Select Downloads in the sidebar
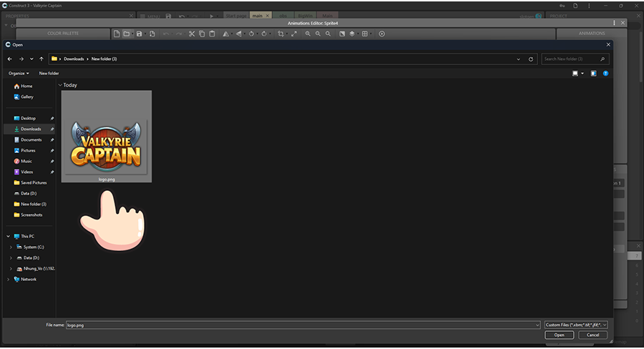This screenshot has height=349, width=644. coord(31,129)
